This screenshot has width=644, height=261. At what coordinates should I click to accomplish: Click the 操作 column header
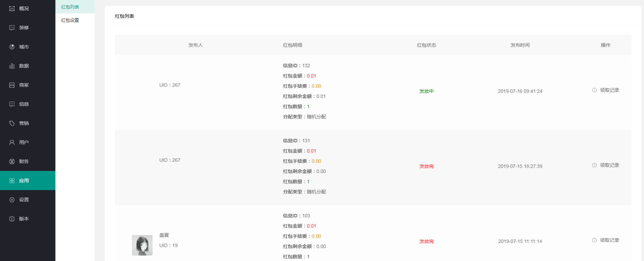point(606,45)
